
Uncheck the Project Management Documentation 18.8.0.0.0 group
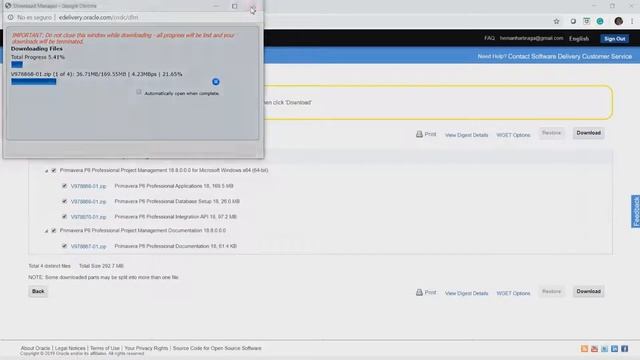[x=54, y=231]
